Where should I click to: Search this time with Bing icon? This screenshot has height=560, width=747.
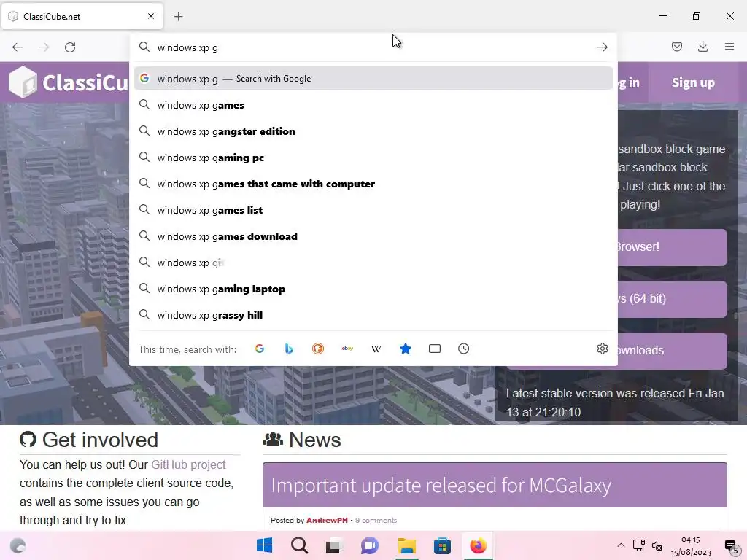[289, 349]
